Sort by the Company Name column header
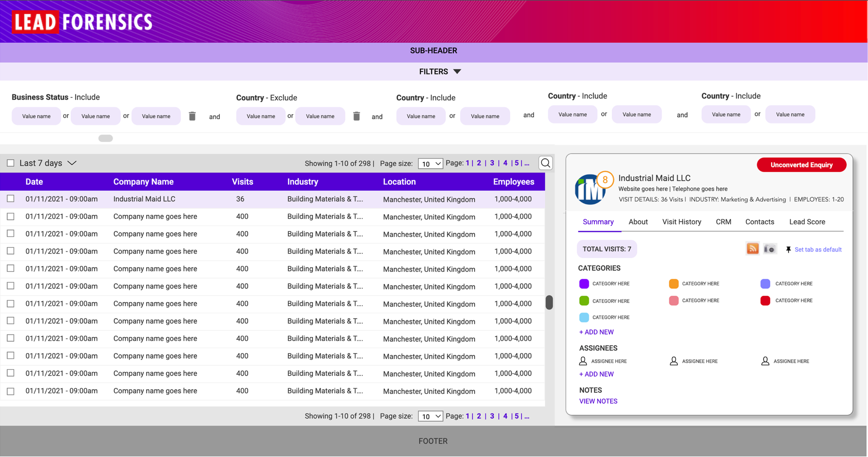The image size is (868, 457). [143, 182]
